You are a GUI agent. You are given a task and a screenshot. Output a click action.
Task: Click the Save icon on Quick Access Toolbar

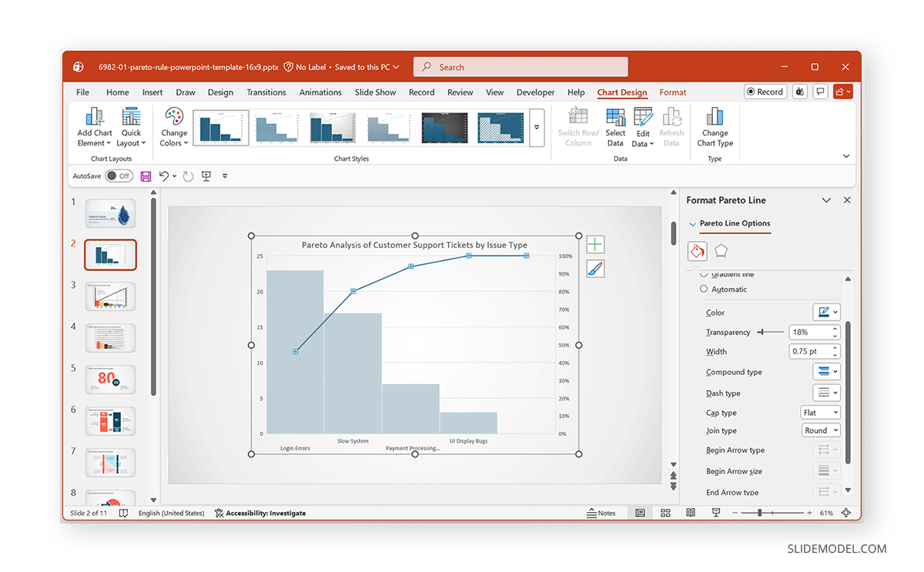coord(146,176)
